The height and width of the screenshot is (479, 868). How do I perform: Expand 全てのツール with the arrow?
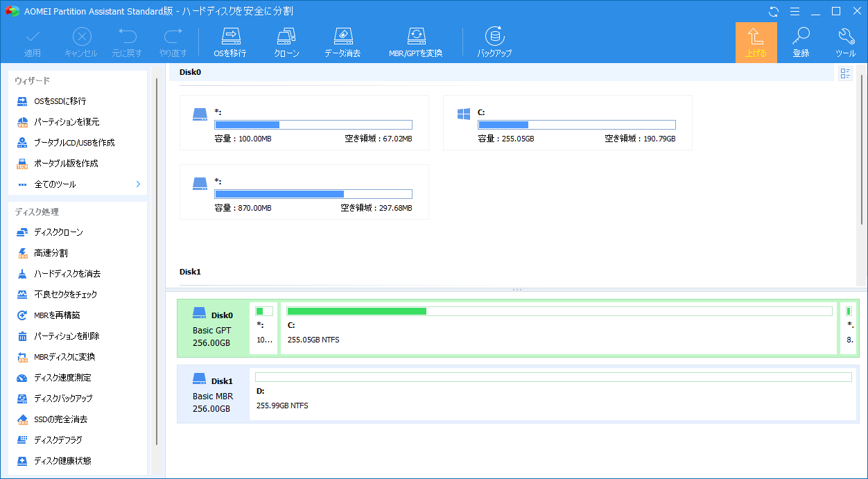click(138, 184)
